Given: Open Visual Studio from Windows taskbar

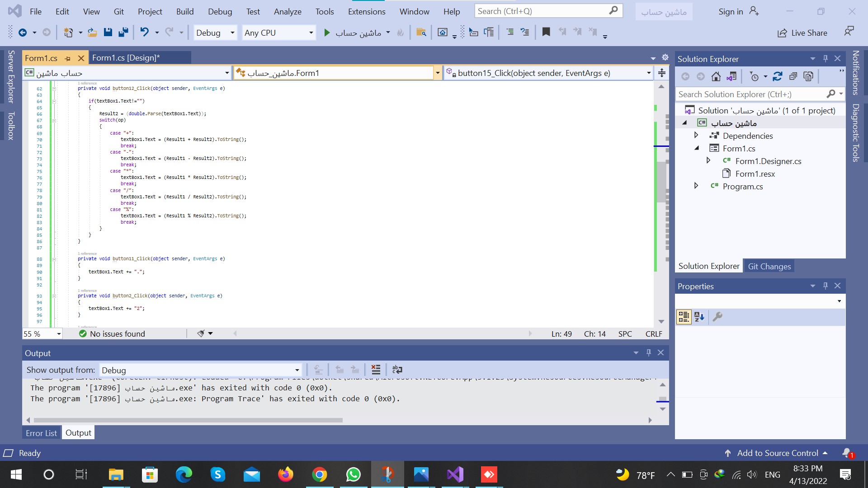Looking at the screenshot, I should click(455, 474).
